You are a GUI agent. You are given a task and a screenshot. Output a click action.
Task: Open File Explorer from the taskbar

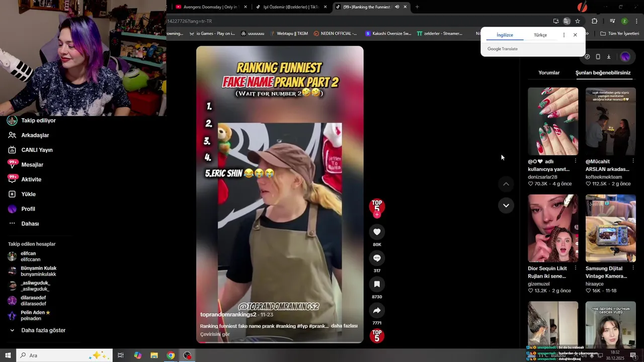pos(154,355)
